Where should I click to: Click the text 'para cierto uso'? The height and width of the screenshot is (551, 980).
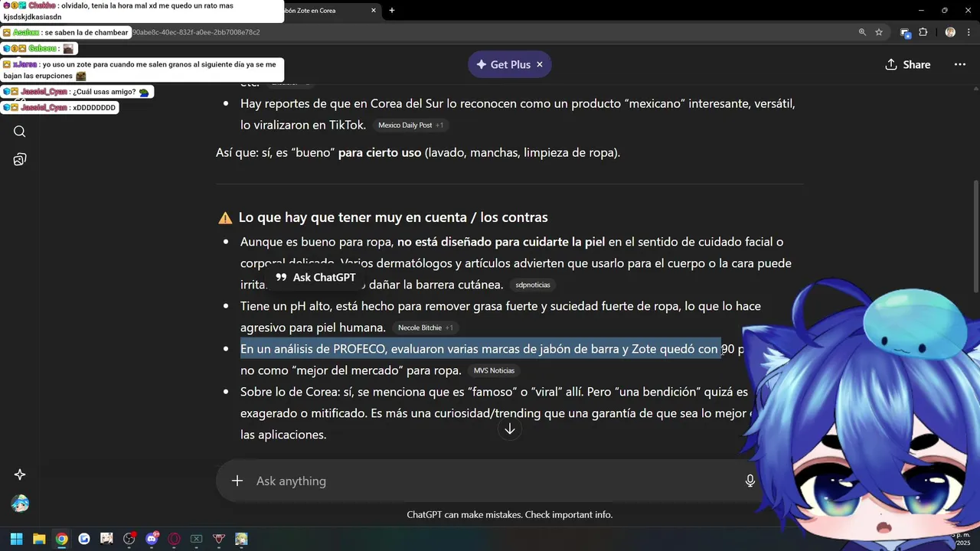(380, 152)
